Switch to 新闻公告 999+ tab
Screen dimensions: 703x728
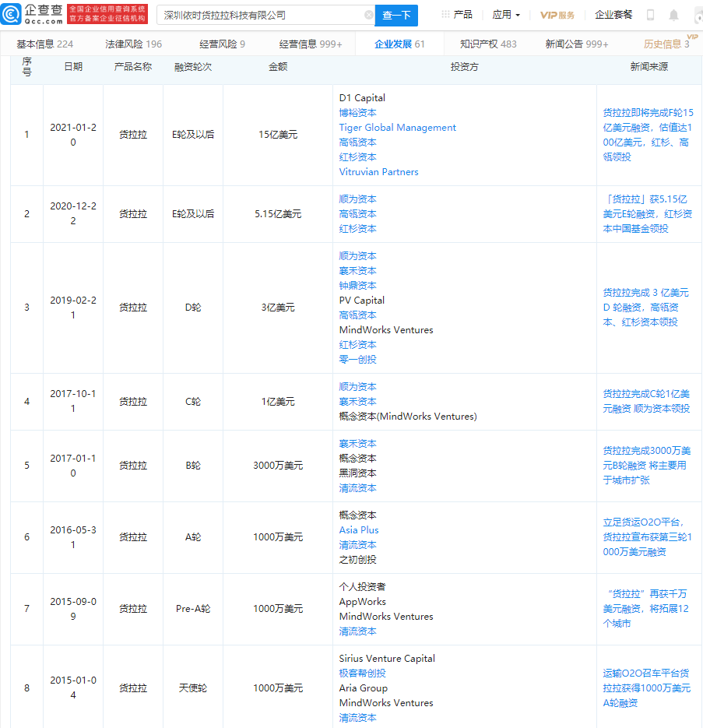(x=577, y=44)
